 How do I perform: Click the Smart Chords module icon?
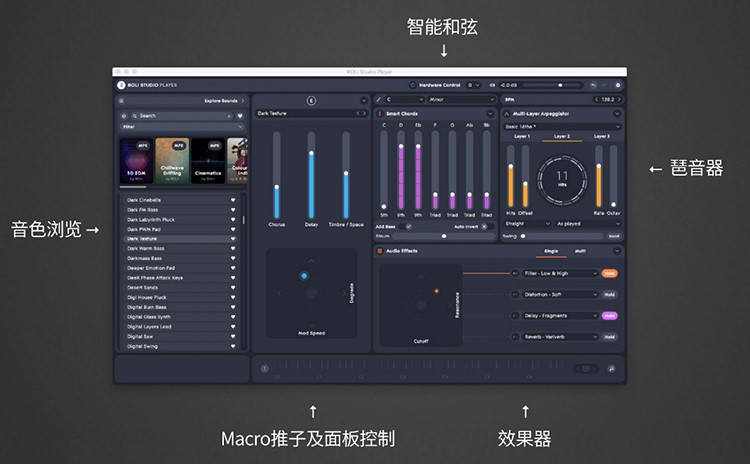(x=379, y=113)
